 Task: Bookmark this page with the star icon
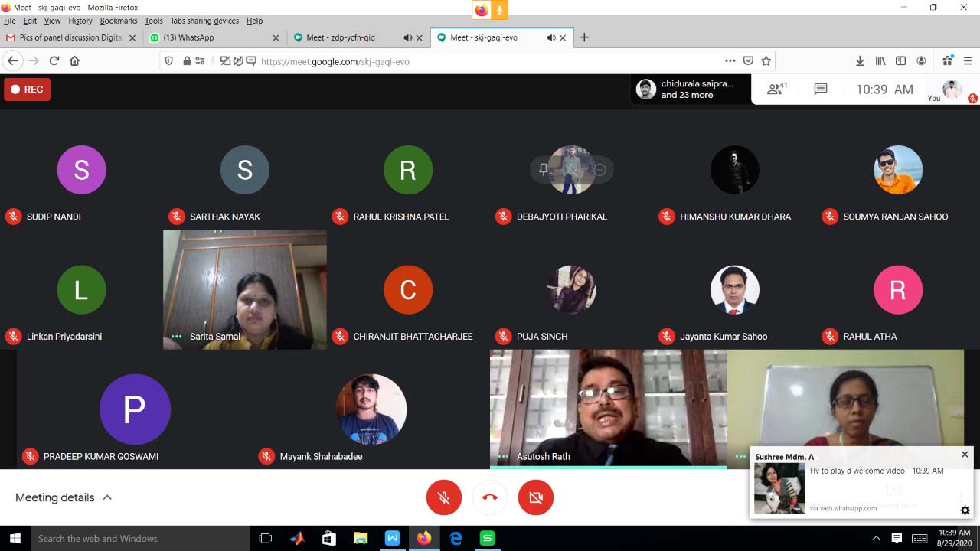pyautogui.click(x=766, y=61)
